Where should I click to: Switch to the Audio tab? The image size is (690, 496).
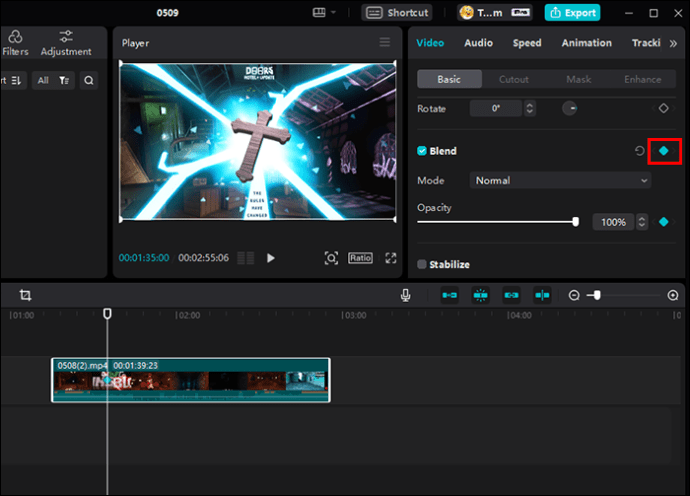tap(478, 43)
